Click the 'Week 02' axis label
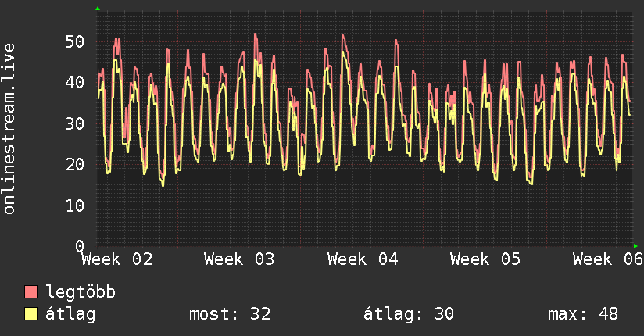 click(117, 259)
